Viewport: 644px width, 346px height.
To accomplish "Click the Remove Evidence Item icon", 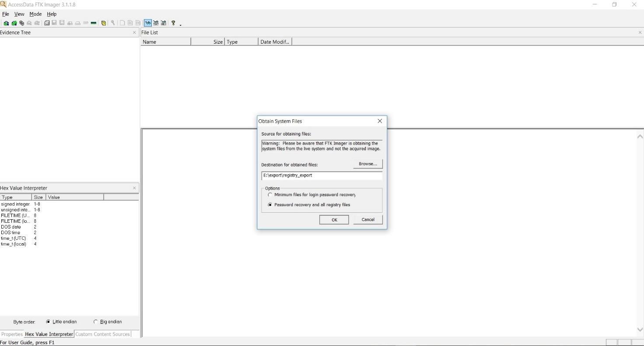I will coord(29,23).
